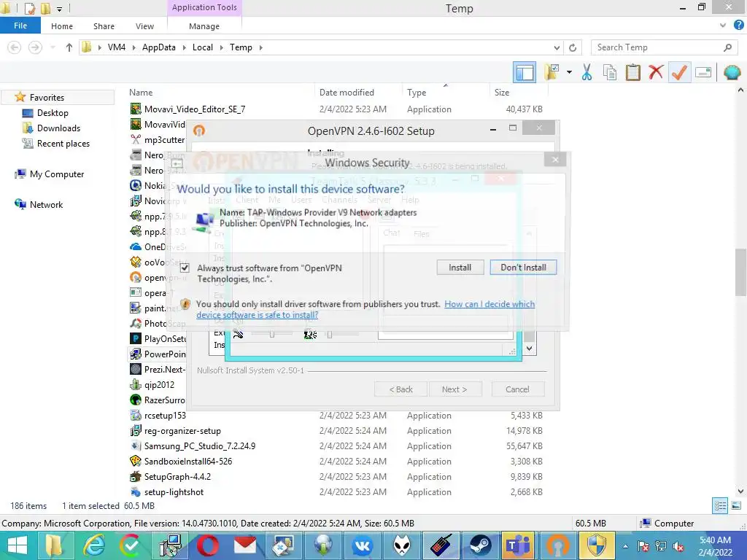The image size is (747, 560).
Task: Expand the chevron after Temp in address bar
Action: [x=260, y=47]
